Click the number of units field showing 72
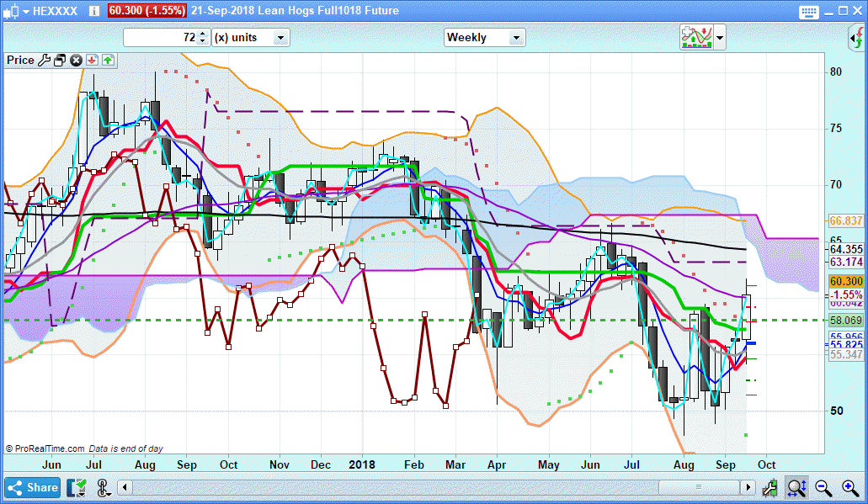868x504 pixels. click(160, 38)
